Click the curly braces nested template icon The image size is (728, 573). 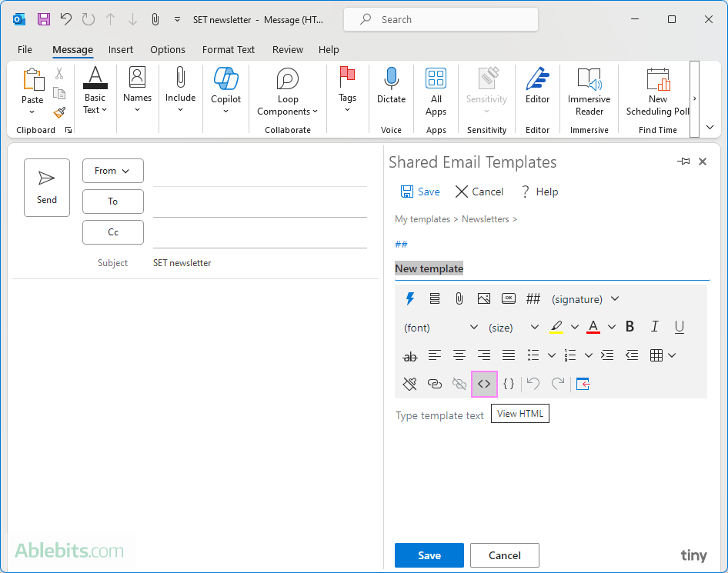pyautogui.click(x=509, y=383)
